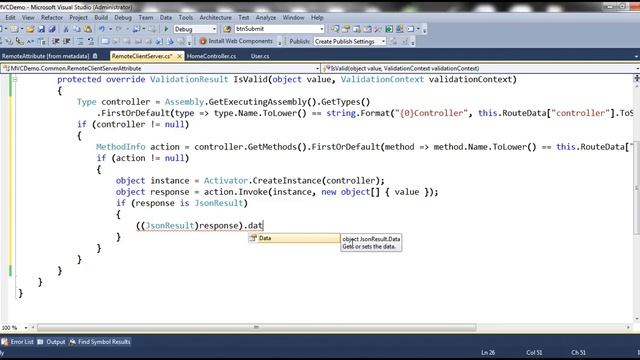The width and height of the screenshot is (640, 360).
Task: Click Activator in CreateInstance line
Action: [x=226, y=180]
